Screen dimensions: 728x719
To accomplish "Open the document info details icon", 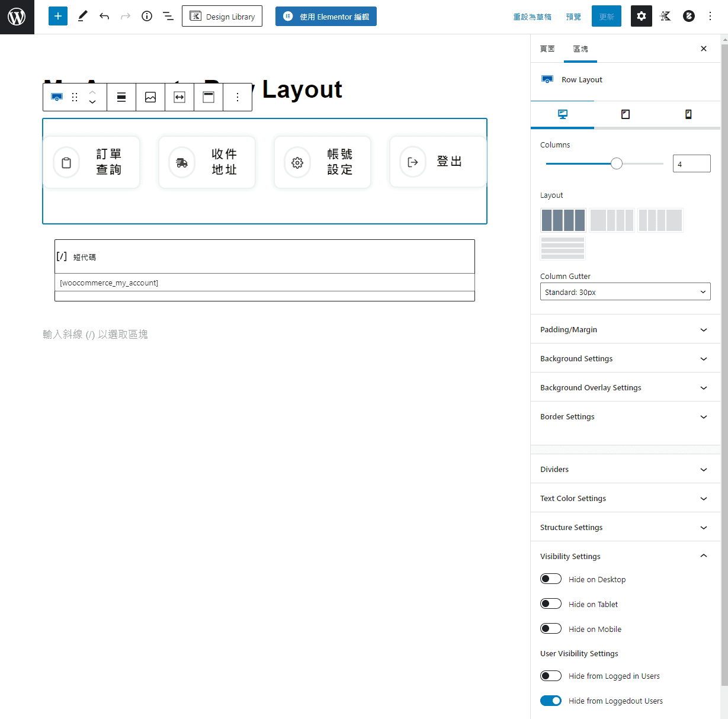I will [147, 16].
